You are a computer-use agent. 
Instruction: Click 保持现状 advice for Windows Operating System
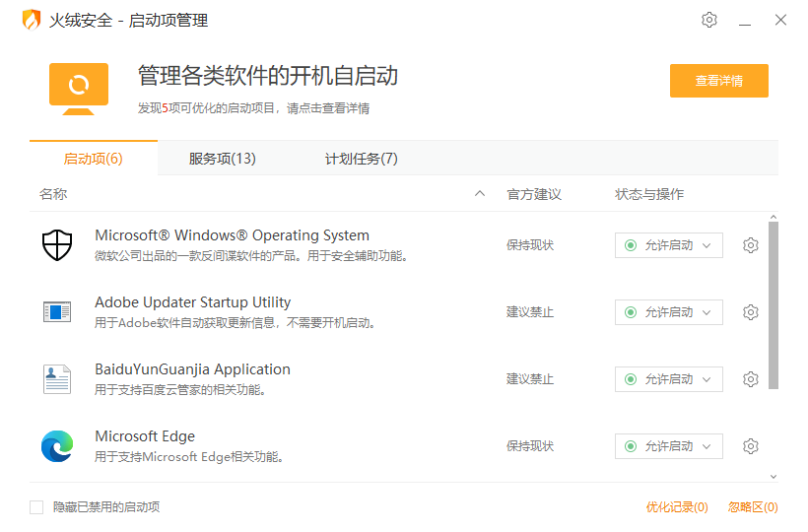click(530, 245)
